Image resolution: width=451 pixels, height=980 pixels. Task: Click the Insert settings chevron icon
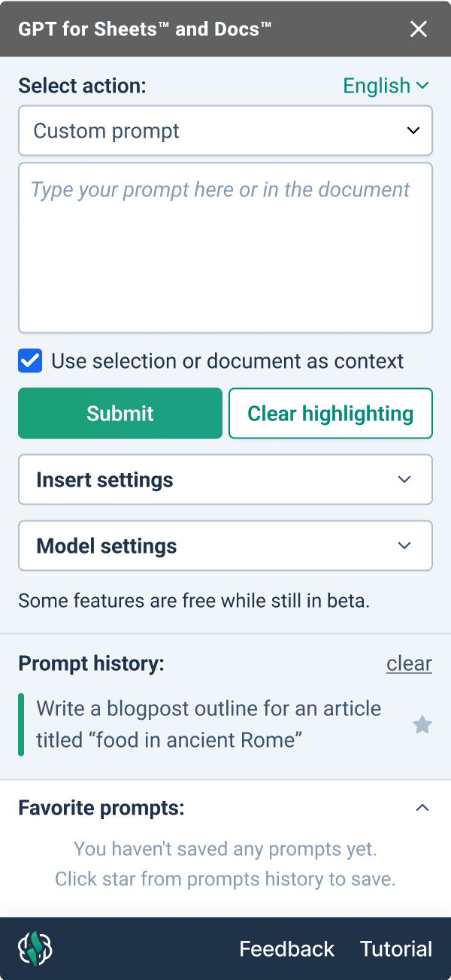[x=404, y=479]
